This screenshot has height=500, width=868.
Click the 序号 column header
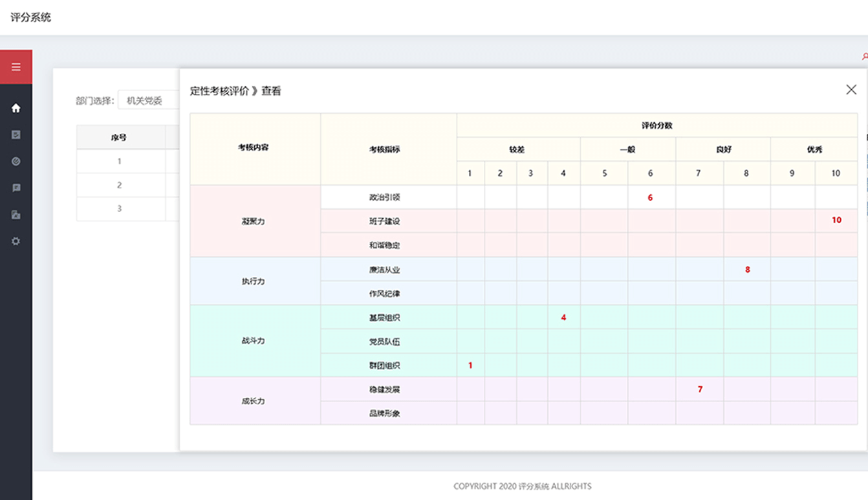point(119,137)
